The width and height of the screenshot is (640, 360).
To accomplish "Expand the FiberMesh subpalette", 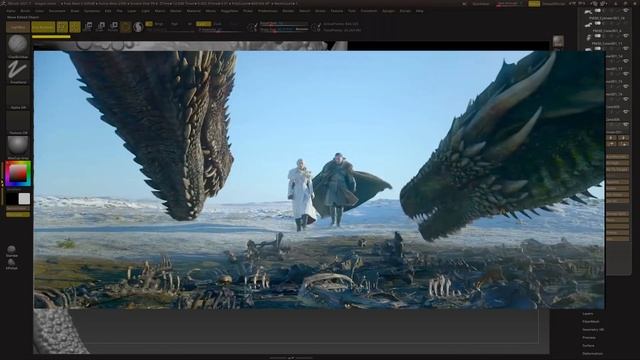I will [x=591, y=322].
